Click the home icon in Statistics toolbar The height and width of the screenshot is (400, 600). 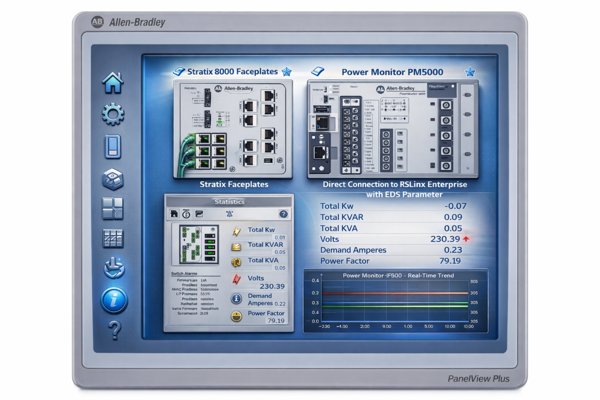tap(173, 214)
